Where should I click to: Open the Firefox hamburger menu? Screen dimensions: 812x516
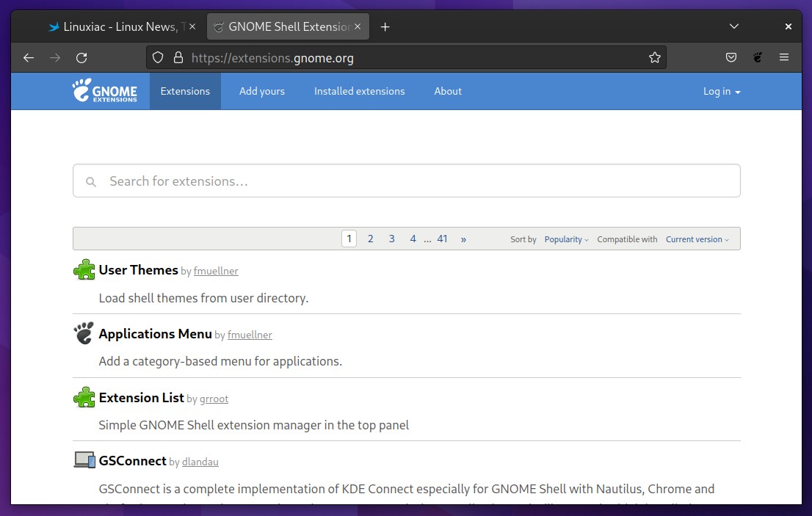click(784, 57)
